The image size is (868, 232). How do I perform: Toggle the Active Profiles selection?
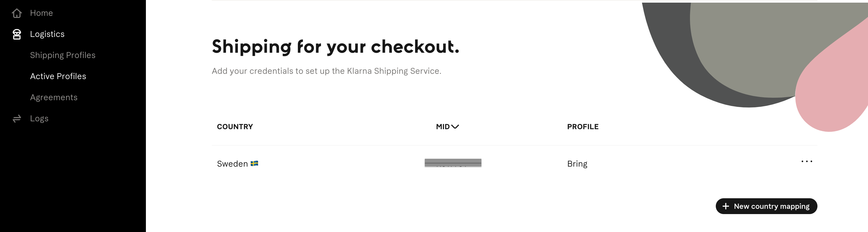[58, 76]
